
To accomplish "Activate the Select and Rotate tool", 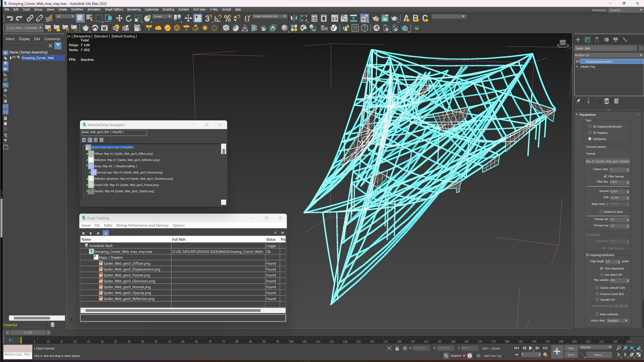I will tap(129, 18).
